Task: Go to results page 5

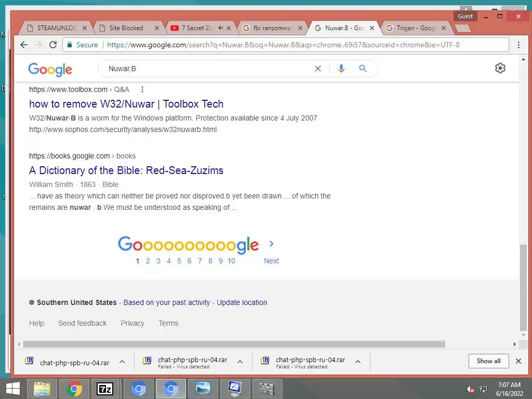Action: pyautogui.click(x=179, y=261)
